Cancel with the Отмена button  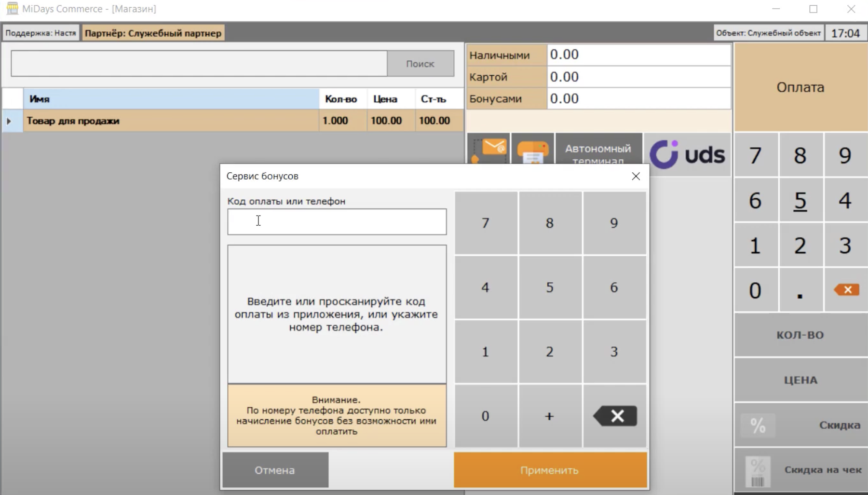pos(275,470)
